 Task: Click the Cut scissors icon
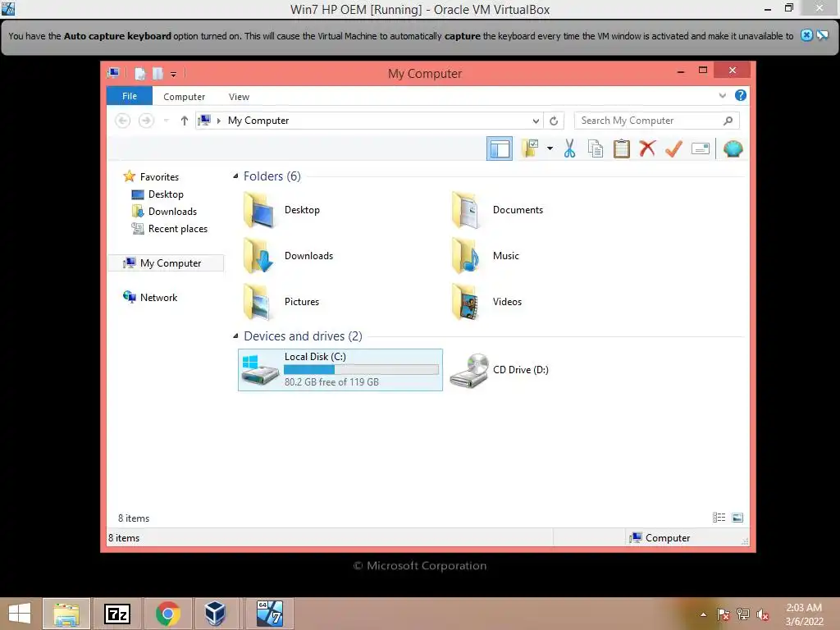point(569,148)
